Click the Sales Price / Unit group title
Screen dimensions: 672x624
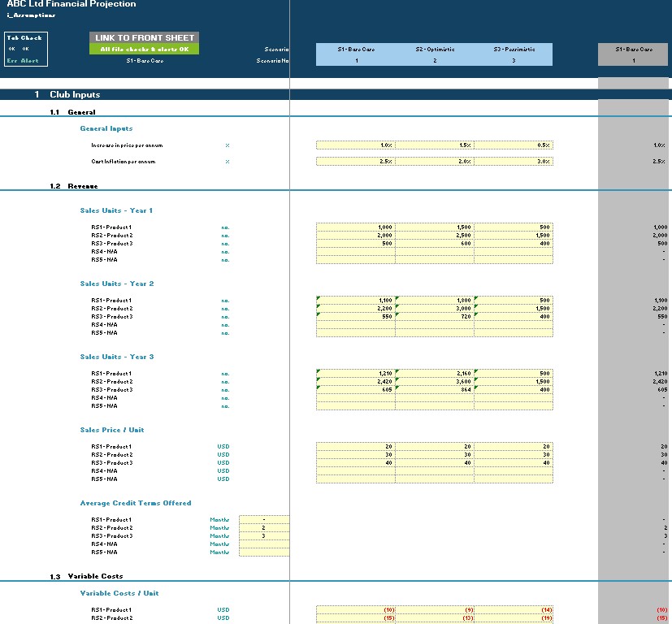112,430
